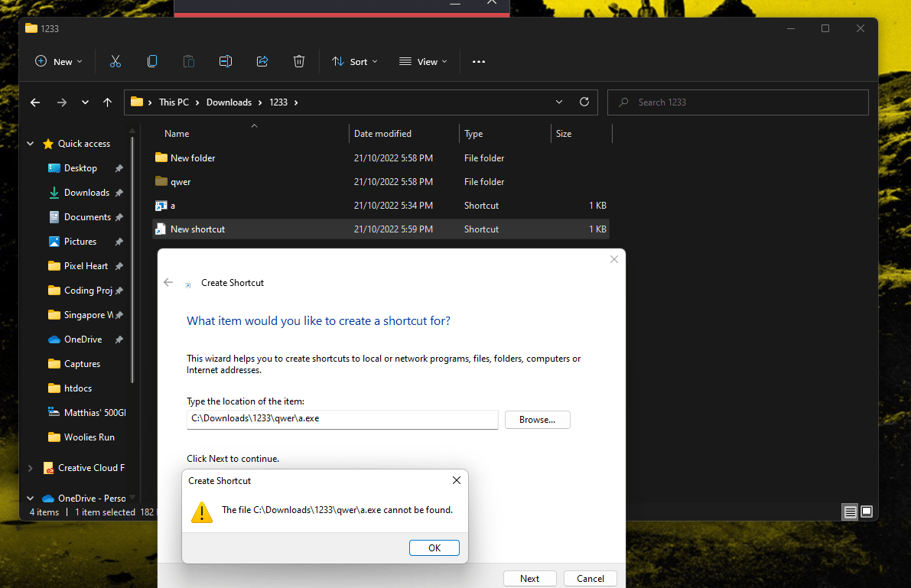Click the Copy icon in the toolbar

click(151, 61)
